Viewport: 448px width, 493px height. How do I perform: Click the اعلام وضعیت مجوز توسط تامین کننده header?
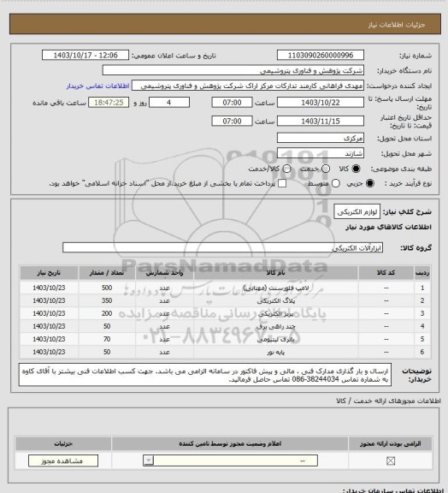pos(230,443)
